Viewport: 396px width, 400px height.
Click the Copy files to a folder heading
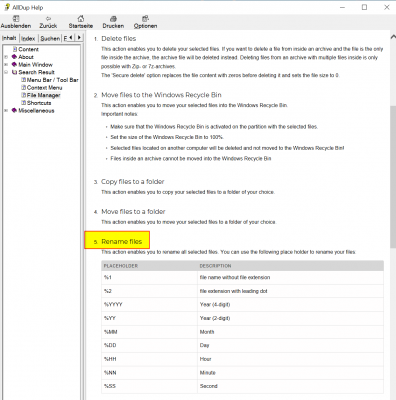tap(133, 181)
